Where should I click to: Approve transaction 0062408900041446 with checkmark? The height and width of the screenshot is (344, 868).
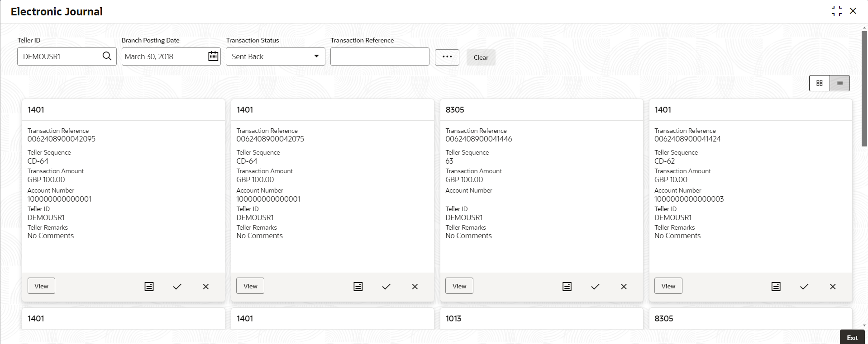595,287
